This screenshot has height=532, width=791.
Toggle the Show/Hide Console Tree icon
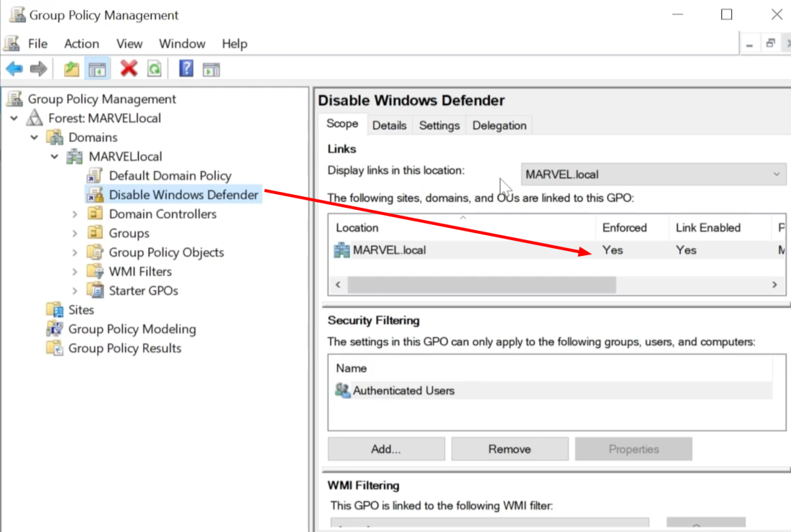tap(97, 69)
